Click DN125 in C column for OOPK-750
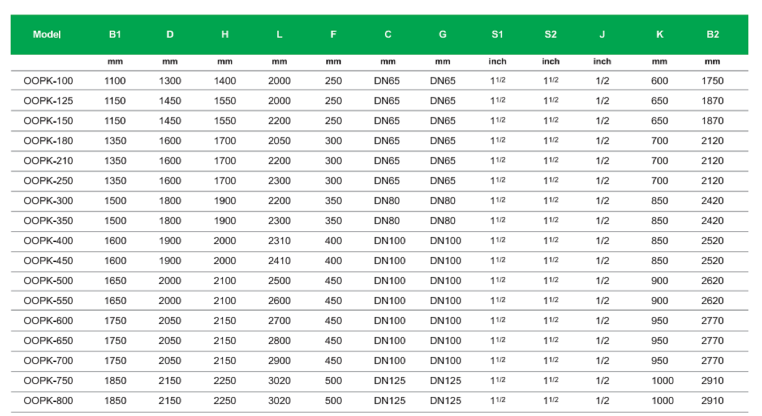Screen dimensions: 762x416 click(x=389, y=381)
